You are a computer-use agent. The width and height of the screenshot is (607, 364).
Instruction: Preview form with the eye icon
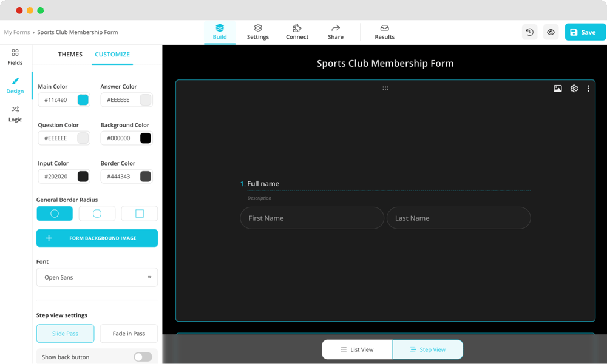[551, 32]
